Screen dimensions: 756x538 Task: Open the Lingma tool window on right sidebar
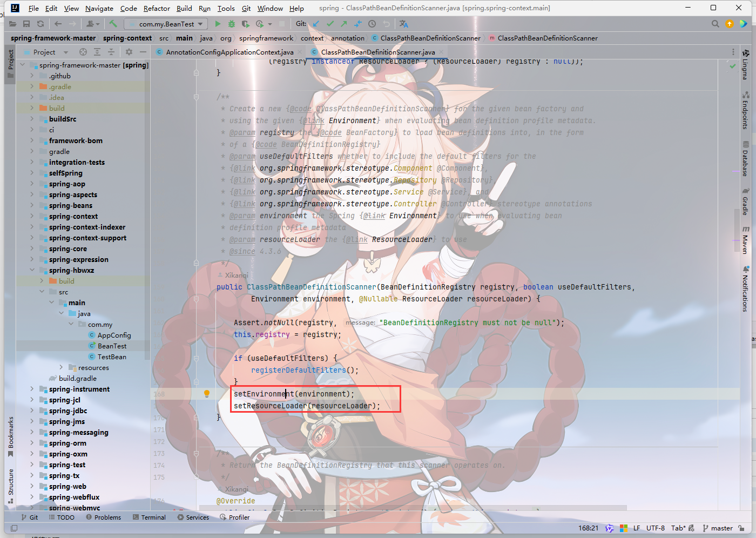point(745,64)
